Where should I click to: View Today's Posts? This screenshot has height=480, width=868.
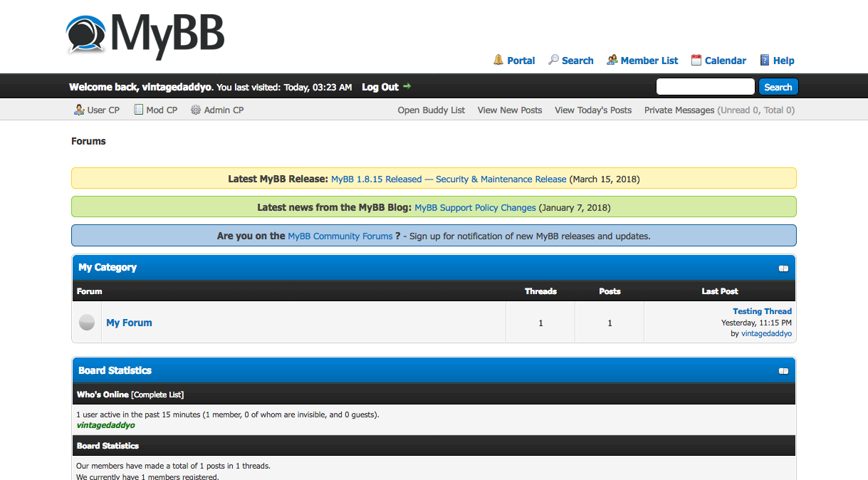click(593, 110)
